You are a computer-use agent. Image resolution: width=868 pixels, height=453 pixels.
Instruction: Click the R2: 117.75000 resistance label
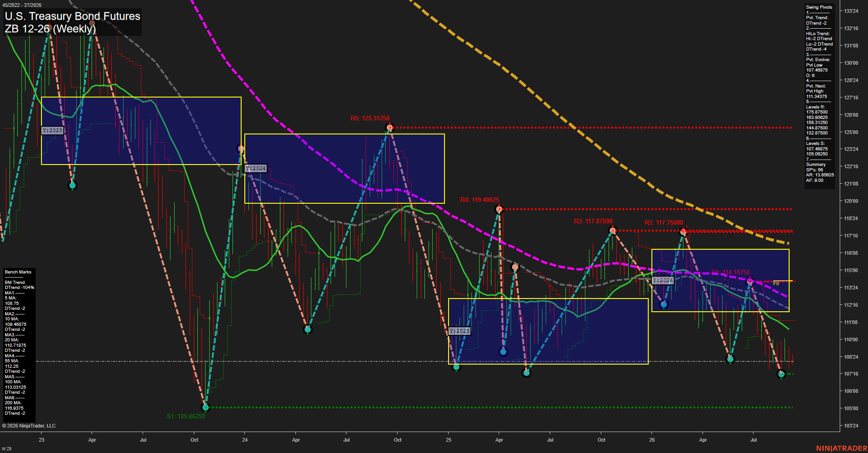[x=664, y=222]
